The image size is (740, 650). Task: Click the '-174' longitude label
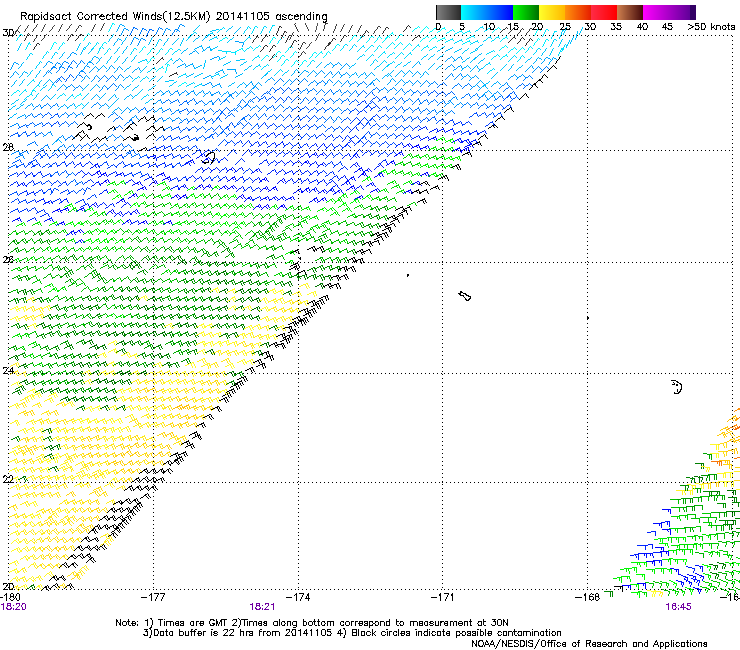point(298,597)
